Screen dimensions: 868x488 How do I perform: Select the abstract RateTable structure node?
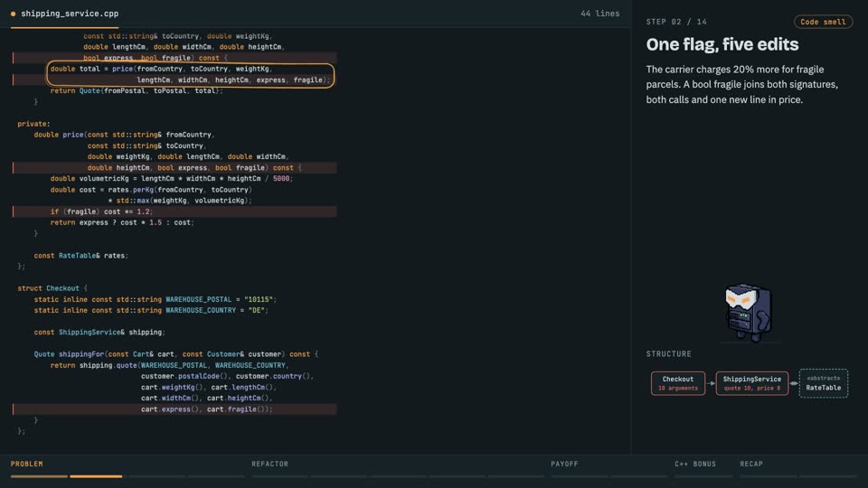point(823,383)
